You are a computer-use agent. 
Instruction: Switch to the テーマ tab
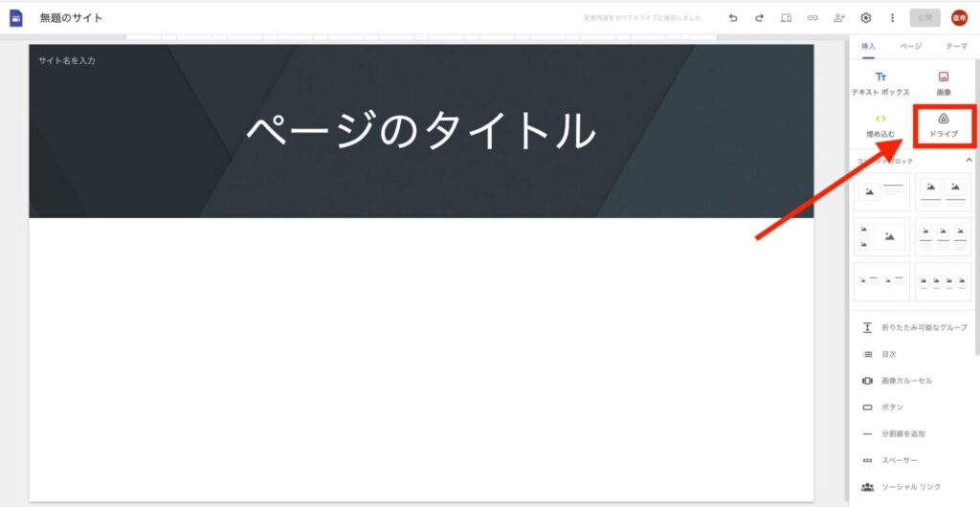(x=956, y=46)
